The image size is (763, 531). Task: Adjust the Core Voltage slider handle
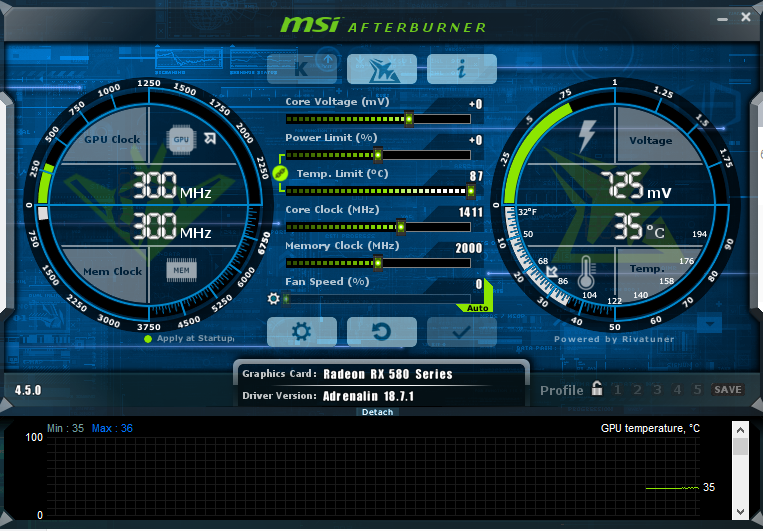(409, 119)
